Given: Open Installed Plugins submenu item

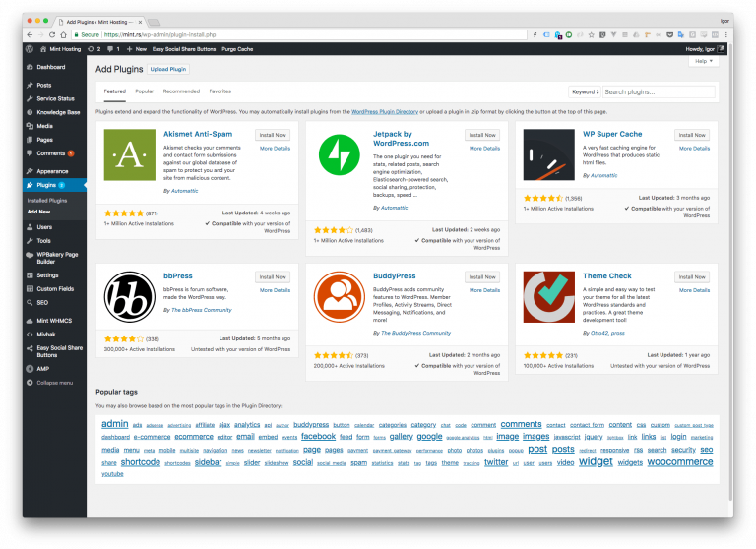Looking at the screenshot, I should click(47, 201).
